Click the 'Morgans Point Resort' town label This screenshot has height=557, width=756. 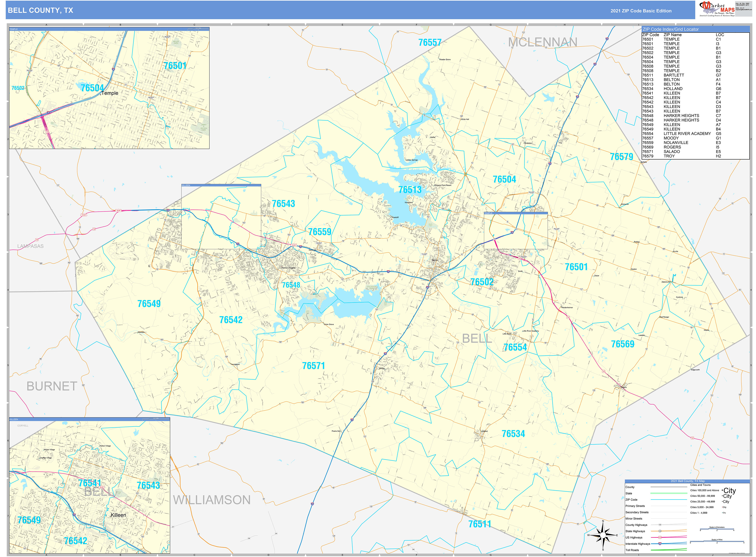click(443, 186)
